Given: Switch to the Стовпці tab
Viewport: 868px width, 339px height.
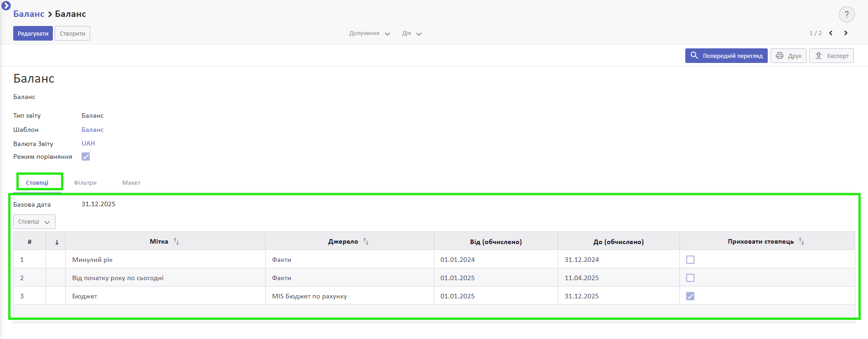Looking at the screenshot, I should pyautogui.click(x=37, y=183).
